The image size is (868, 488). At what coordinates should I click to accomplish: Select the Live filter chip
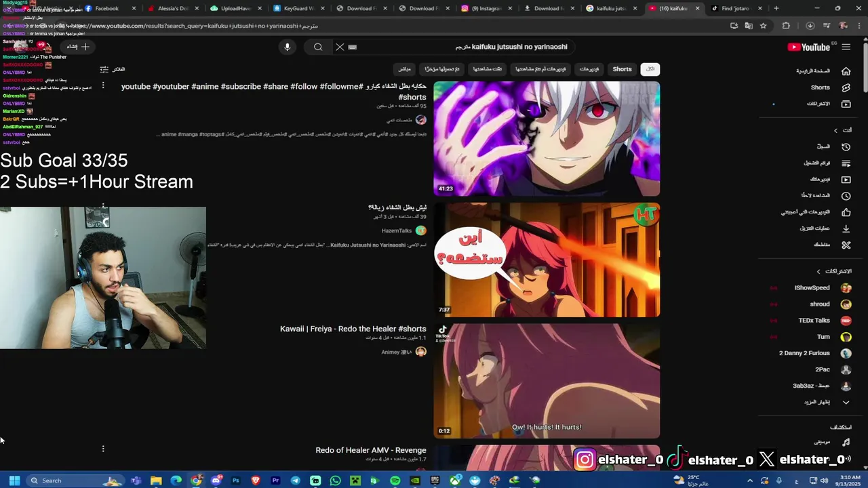click(x=405, y=69)
